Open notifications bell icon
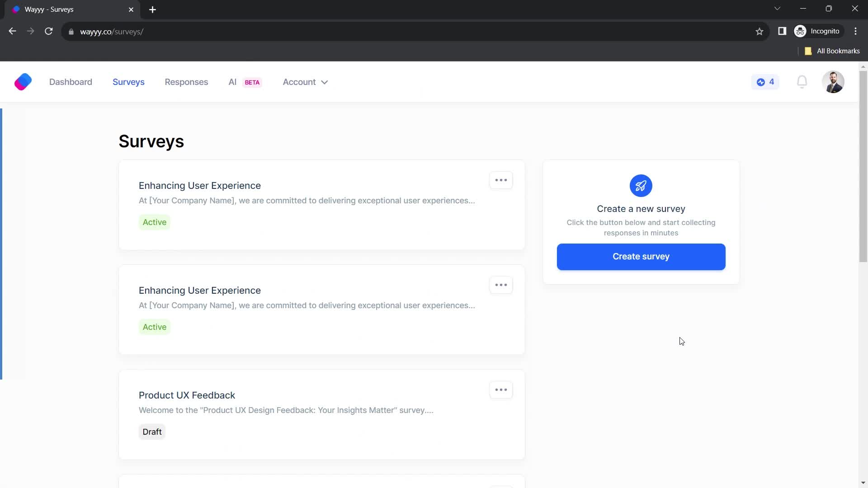868x488 pixels. [x=802, y=82]
